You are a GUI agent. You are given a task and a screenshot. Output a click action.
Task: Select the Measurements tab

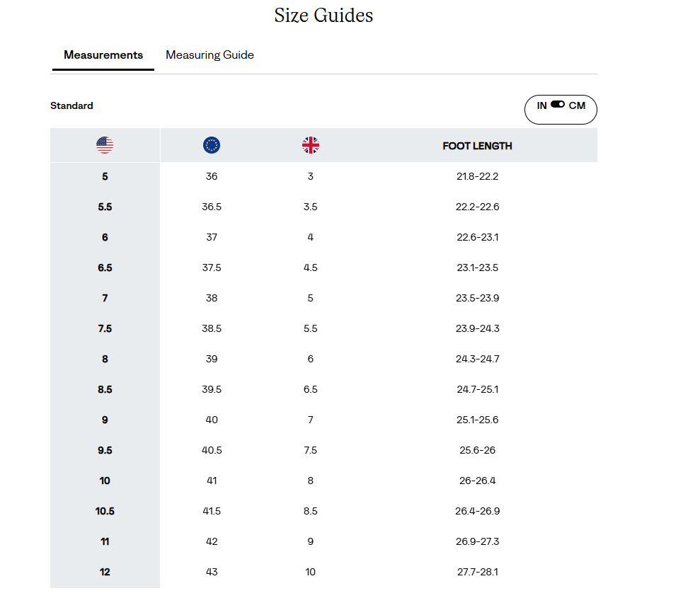[x=103, y=55]
